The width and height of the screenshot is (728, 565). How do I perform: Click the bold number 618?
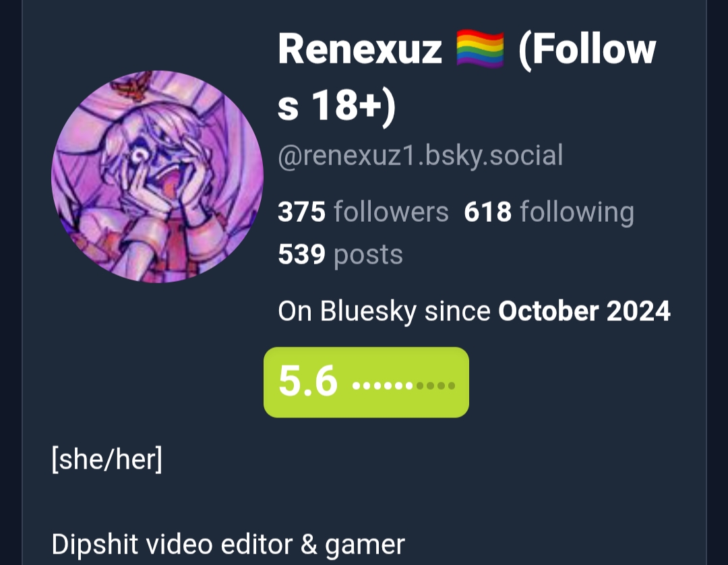coord(487,212)
